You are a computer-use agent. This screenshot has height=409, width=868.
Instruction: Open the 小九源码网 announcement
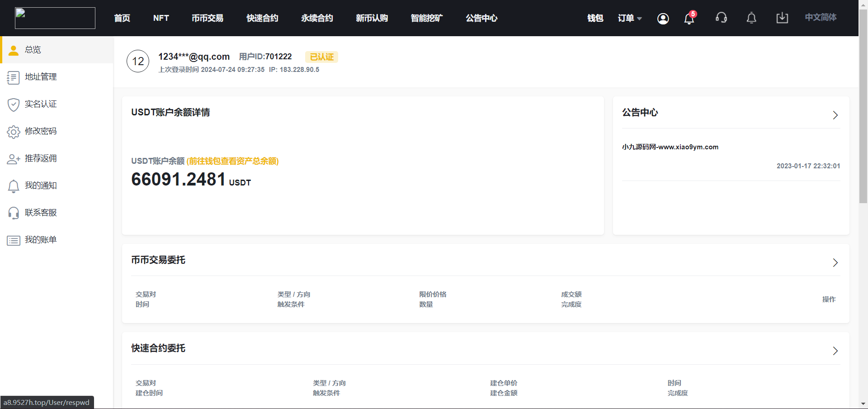click(x=670, y=147)
